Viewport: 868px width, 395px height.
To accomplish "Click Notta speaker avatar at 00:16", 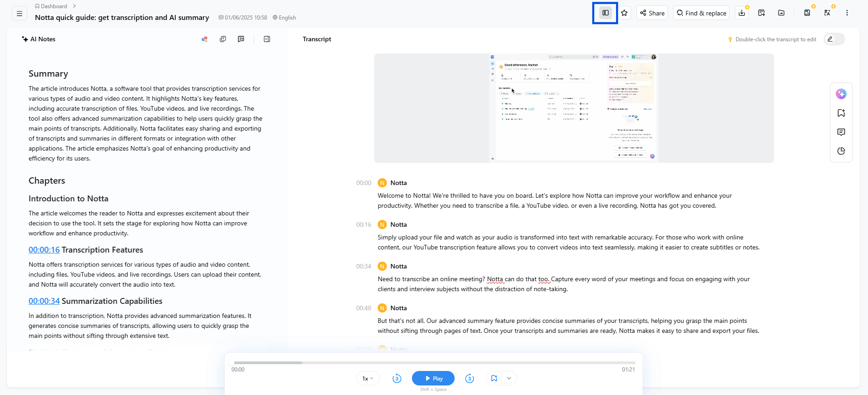I will [382, 224].
